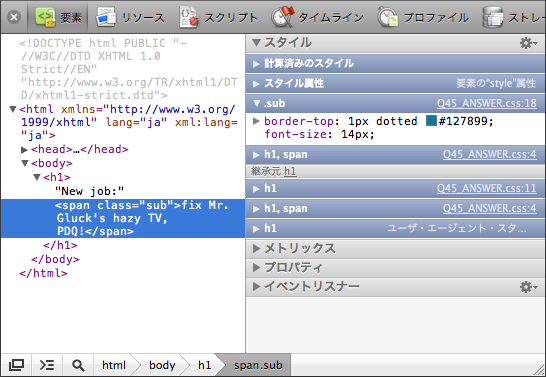Open the プロファイル (Profiles) panel

[423, 17]
